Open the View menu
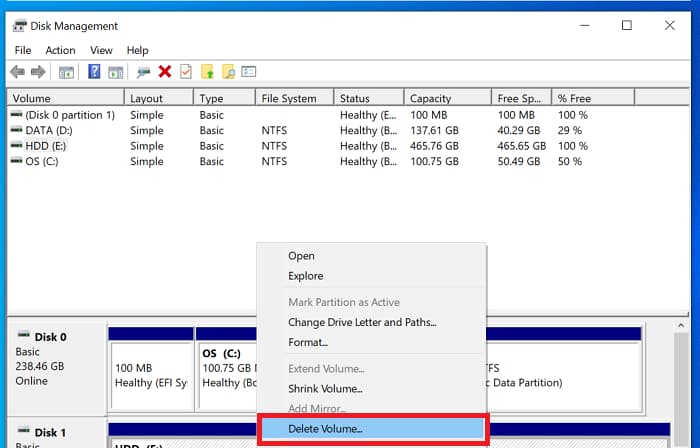 pos(101,50)
